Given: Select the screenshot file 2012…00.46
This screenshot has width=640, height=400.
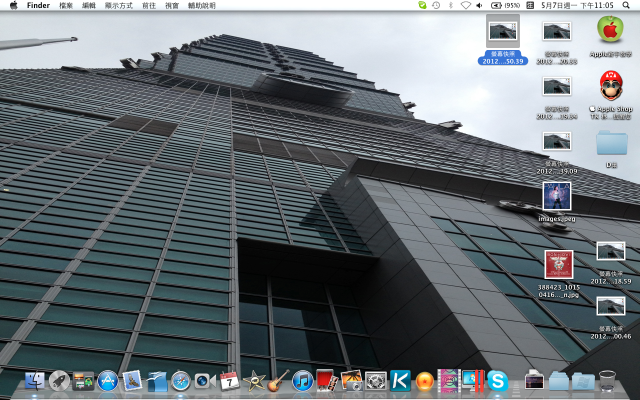Looking at the screenshot, I should point(611,318).
